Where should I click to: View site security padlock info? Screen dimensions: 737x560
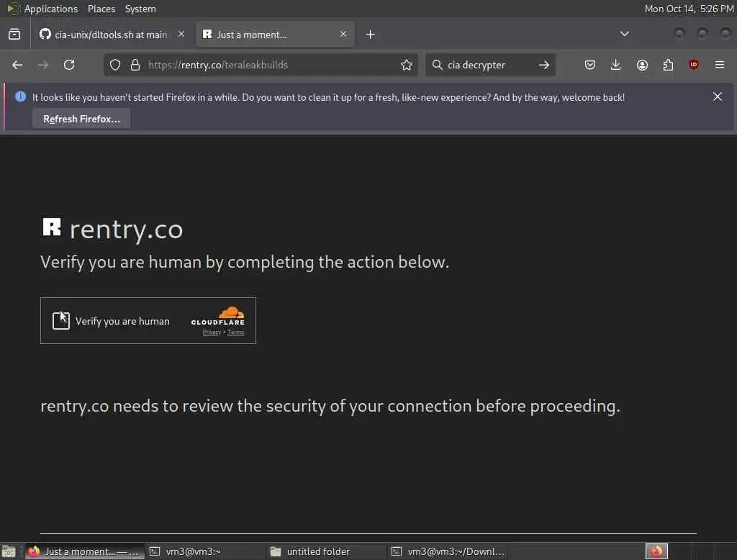[x=135, y=65]
